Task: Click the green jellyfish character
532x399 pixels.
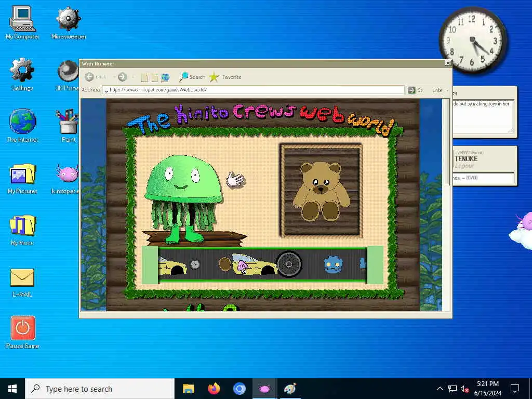Action: coord(183,198)
